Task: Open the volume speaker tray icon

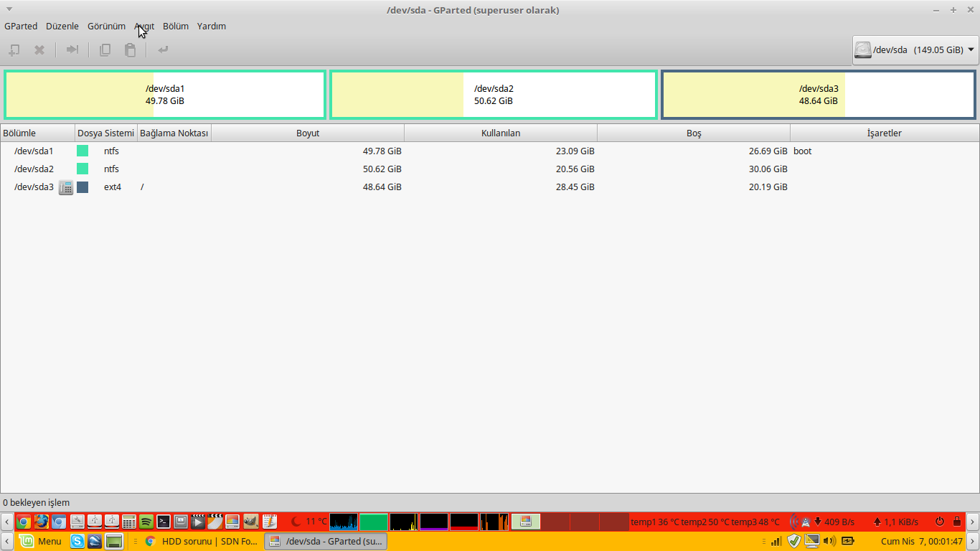Action: tap(830, 541)
